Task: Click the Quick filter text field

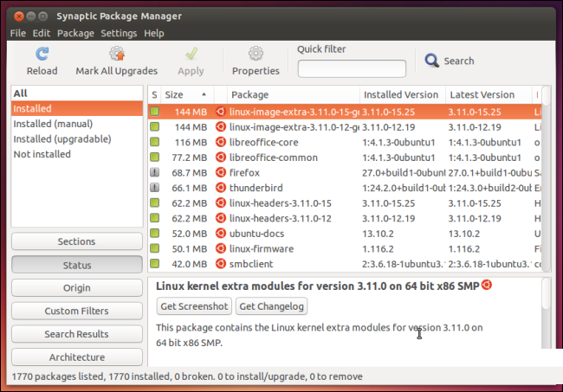Action: point(352,68)
